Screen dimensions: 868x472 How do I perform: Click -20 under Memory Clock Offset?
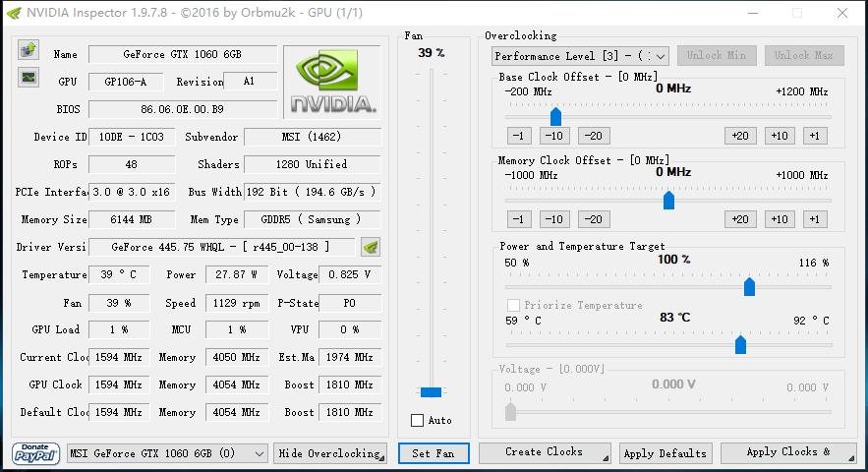[x=592, y=219]
